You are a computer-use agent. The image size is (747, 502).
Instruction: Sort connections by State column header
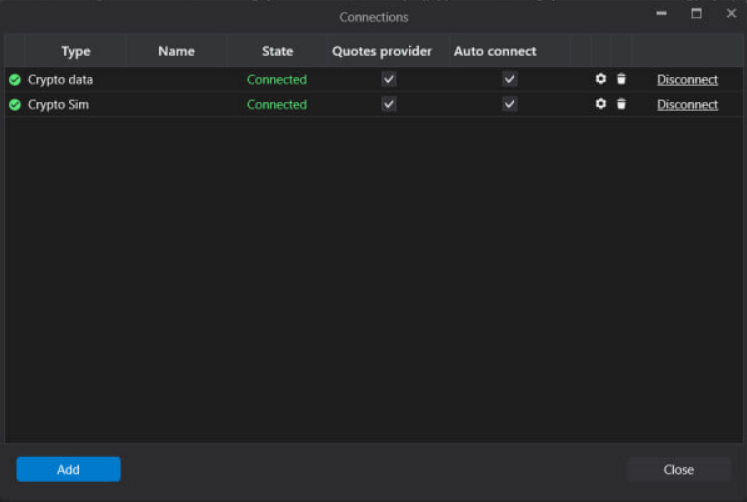pos(277,51)
